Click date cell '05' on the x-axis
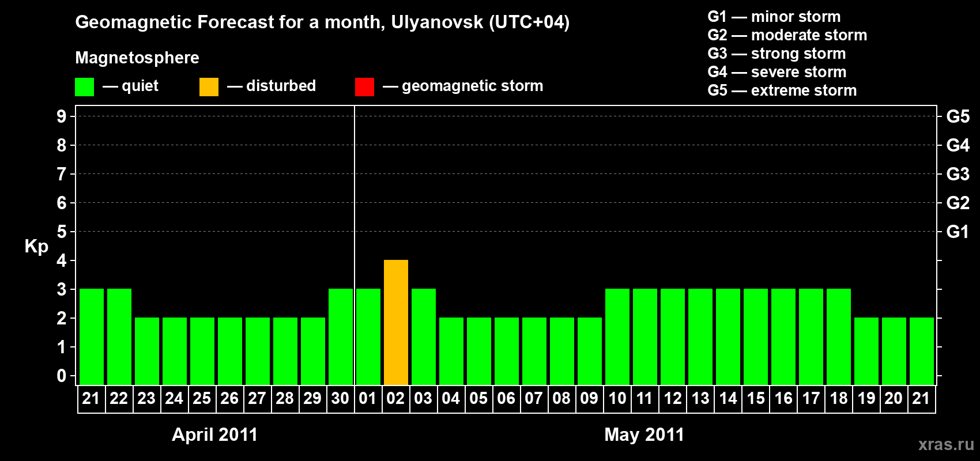 click(x=478, y=399)
